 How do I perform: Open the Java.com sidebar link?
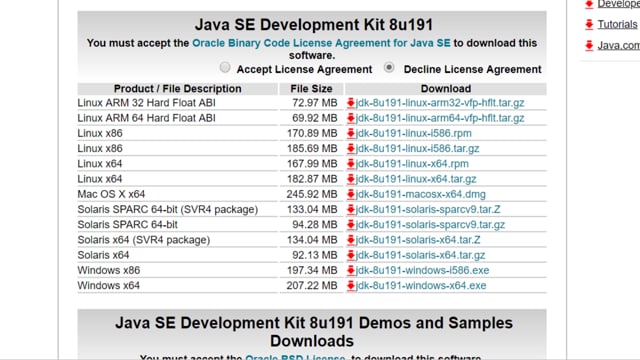[619, 45]
